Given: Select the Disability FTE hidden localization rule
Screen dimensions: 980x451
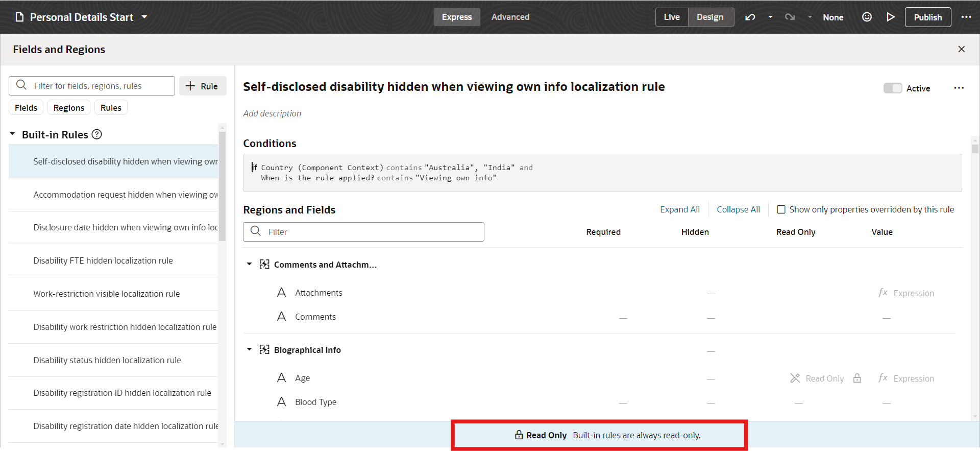Looking at the screenshot, I should coord(113,260).
